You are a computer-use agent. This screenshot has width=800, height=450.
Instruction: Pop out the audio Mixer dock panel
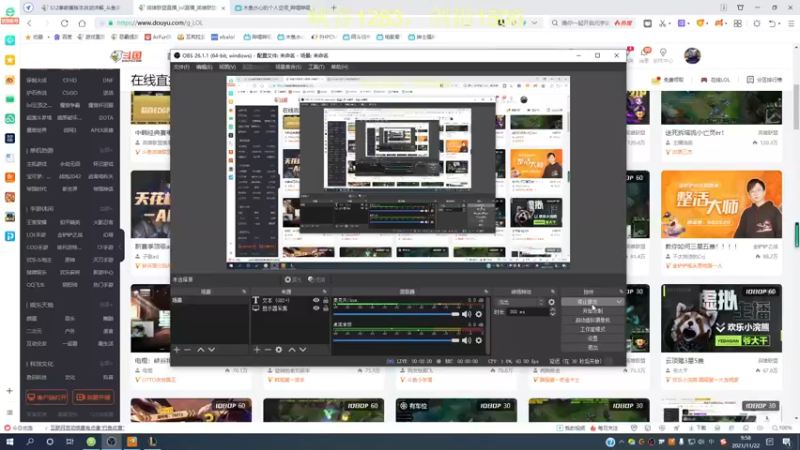(x=486, y=292)
